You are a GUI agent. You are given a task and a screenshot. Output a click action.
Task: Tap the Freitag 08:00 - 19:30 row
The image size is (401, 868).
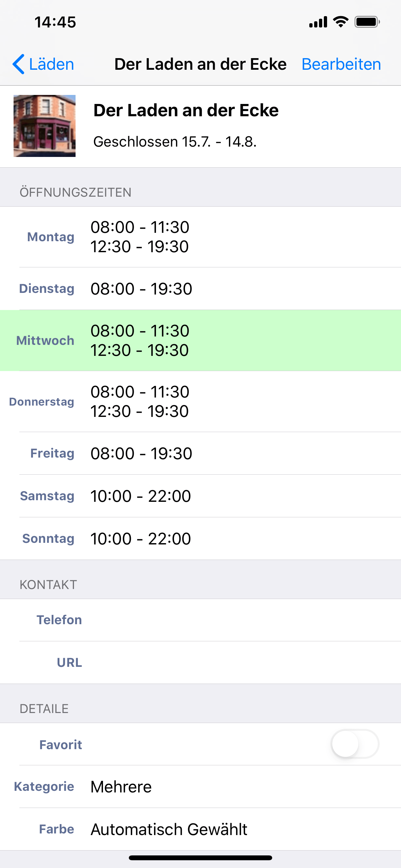200,453
